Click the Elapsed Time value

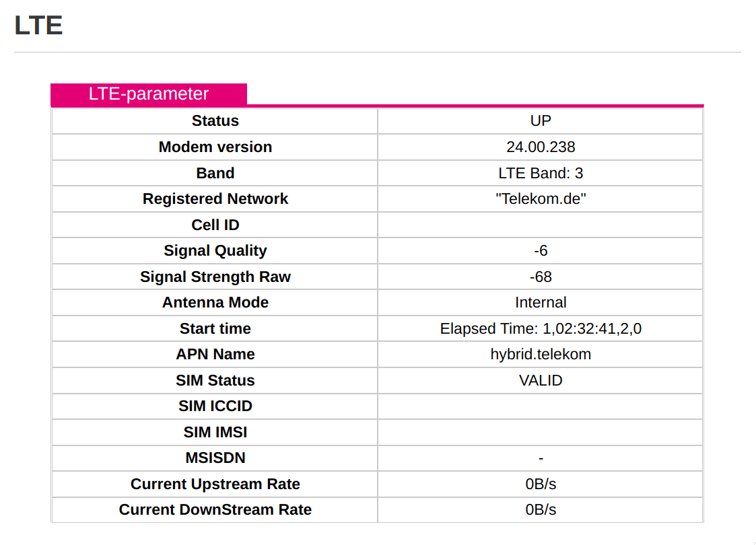click(x=541, y=329)
